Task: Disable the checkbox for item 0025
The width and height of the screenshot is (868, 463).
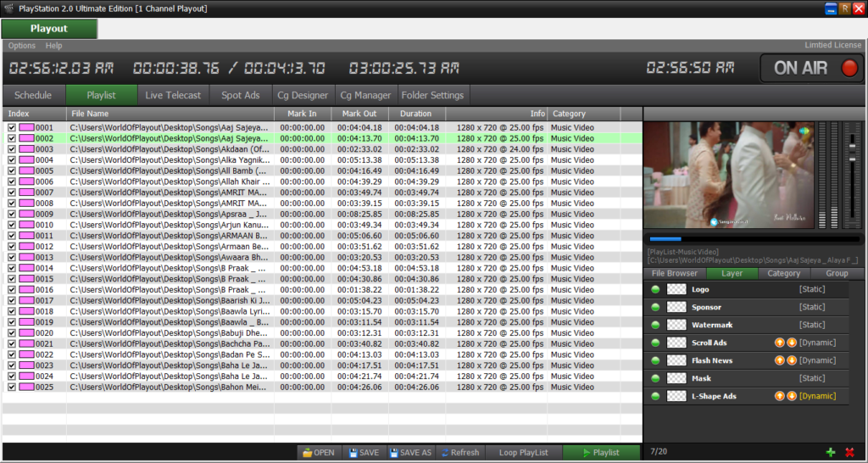Action: (12, 388)
